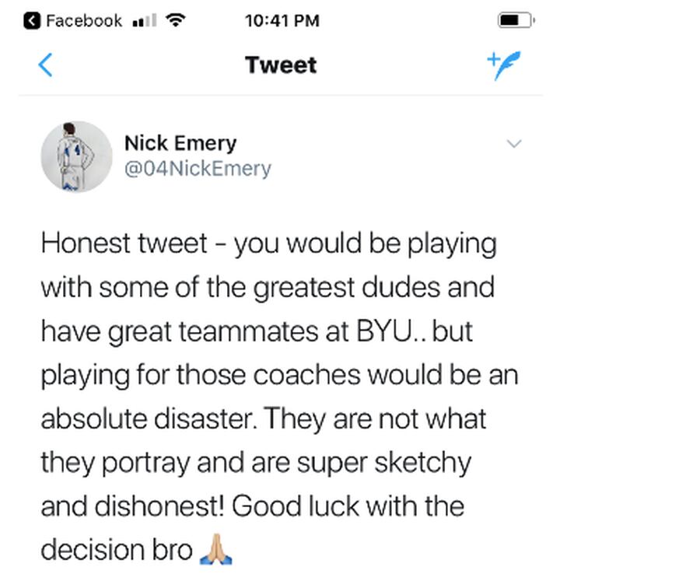
Task: Tap the back chevron arrow
Action: pos(46,65)
